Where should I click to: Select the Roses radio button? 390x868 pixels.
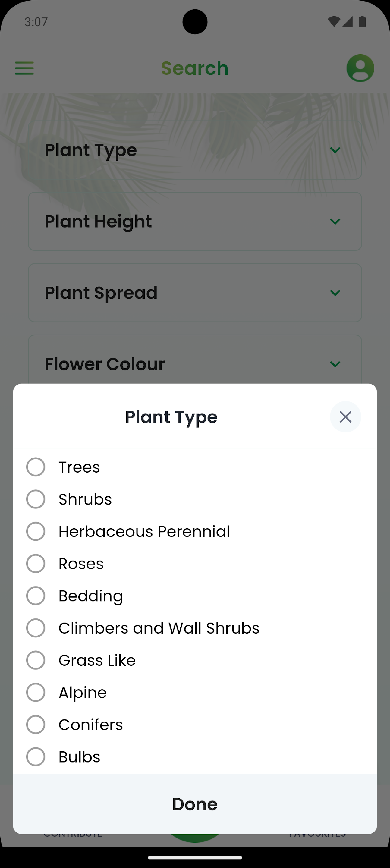point(36,563)
